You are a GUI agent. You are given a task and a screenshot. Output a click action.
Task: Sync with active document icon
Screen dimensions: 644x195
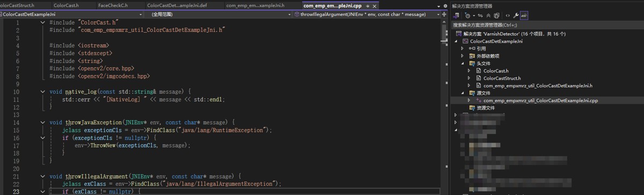pos(480,16)
